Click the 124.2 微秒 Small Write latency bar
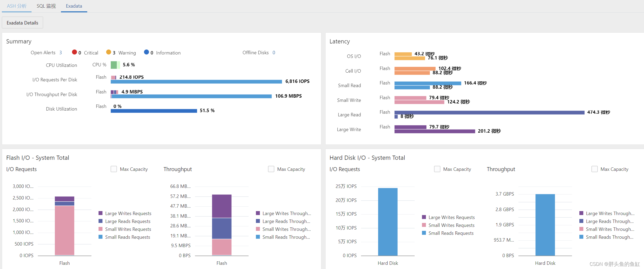 (419, 102)
